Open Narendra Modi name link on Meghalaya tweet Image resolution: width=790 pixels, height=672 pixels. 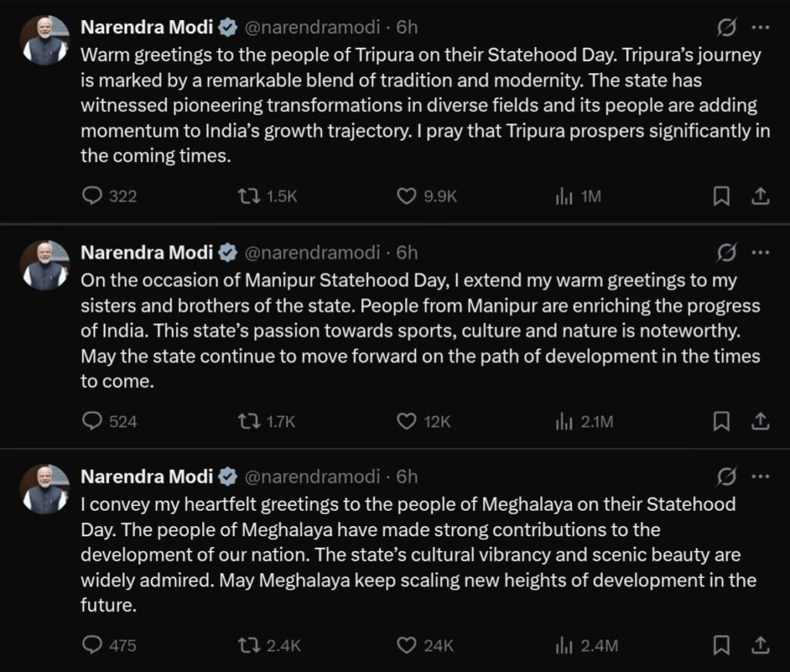147,477
